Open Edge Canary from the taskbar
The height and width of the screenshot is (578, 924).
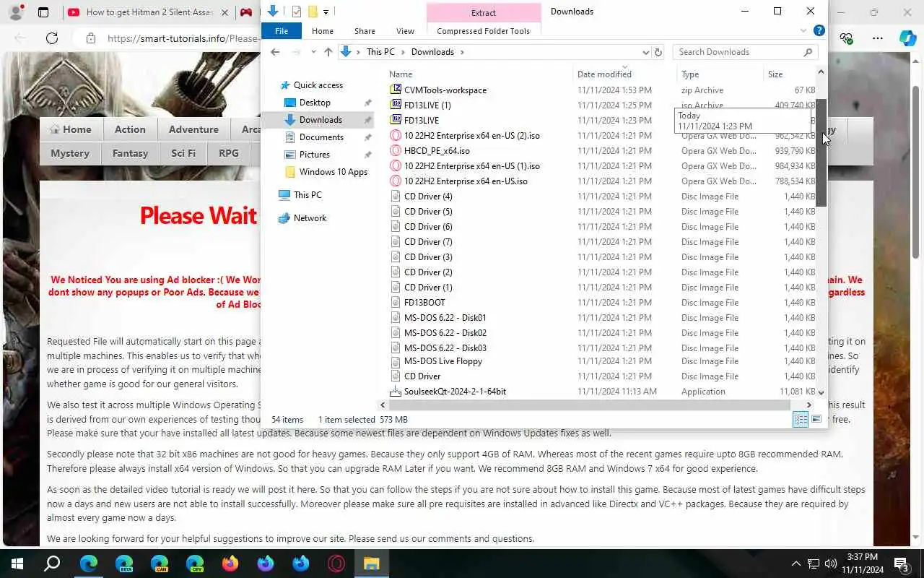coord(160,564)
